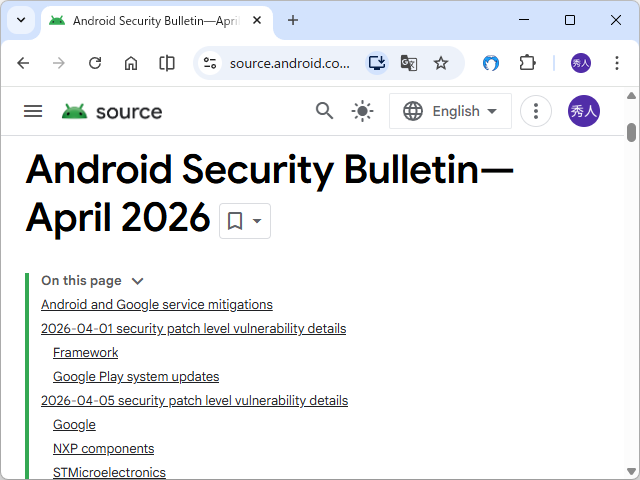Jump to the Google section
Image resolution: width=640 pixels, height=480 pixels.
[74, 425]
